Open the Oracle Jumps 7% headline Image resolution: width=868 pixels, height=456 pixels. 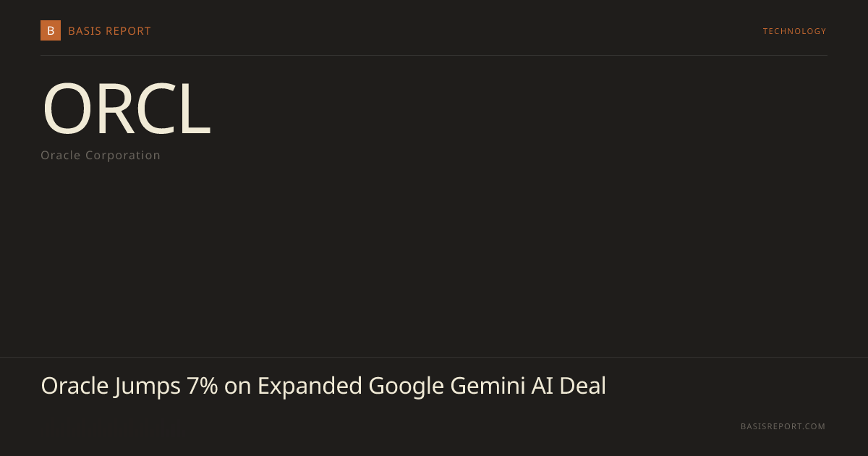coord(323,386)
